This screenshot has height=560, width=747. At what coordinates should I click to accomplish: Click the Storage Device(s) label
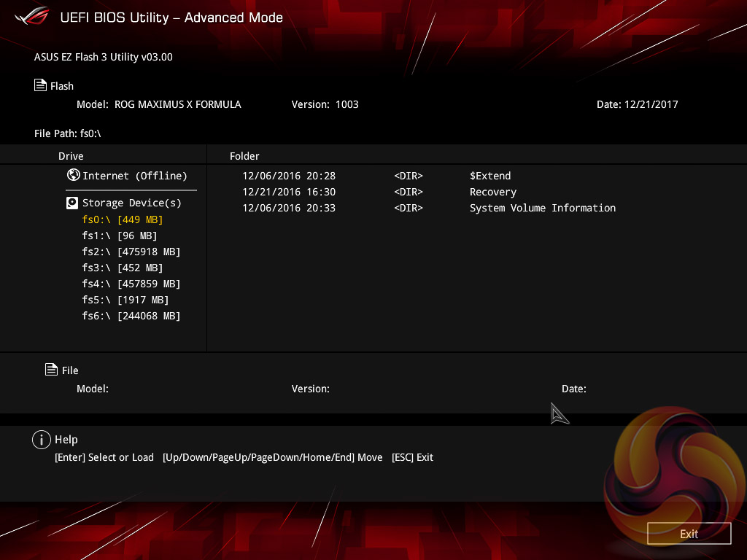click(x=131, y=203)
